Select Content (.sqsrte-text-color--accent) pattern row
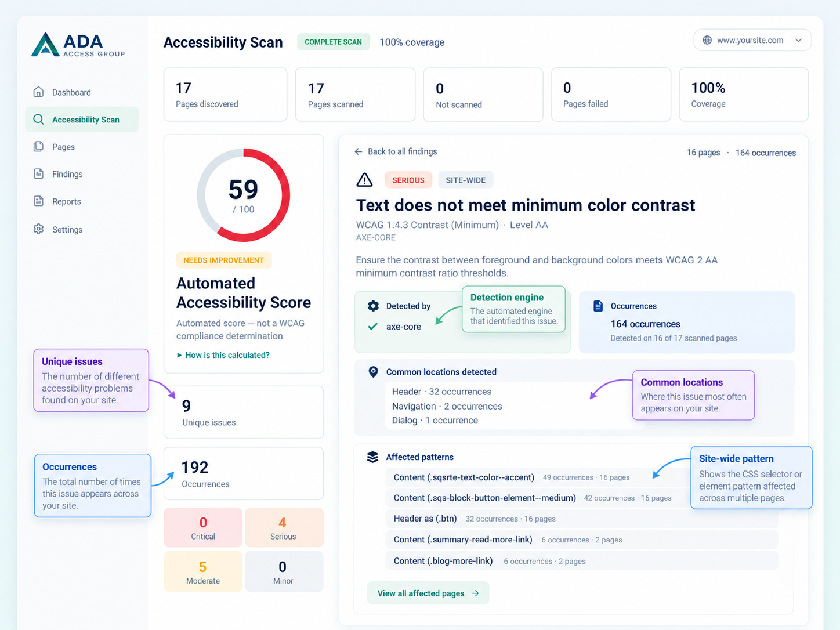The width and height of the screenshot is (840, 630). (x=581, y=477)
